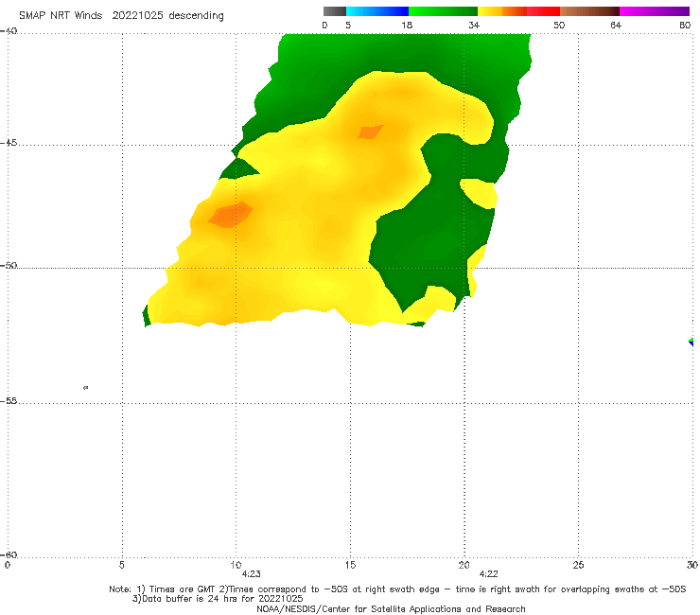Image resolution: width=700 pixels, height=615 pixels.
Task: Click the color bar label '64'
Action: point(616,25)
